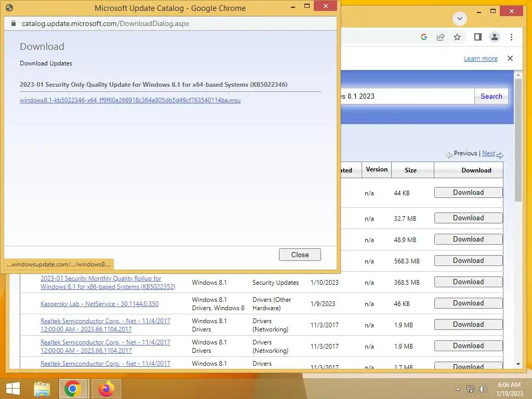Download the 32.7 MB update
The image size is (532, 399).
click(x=468, y=218)
